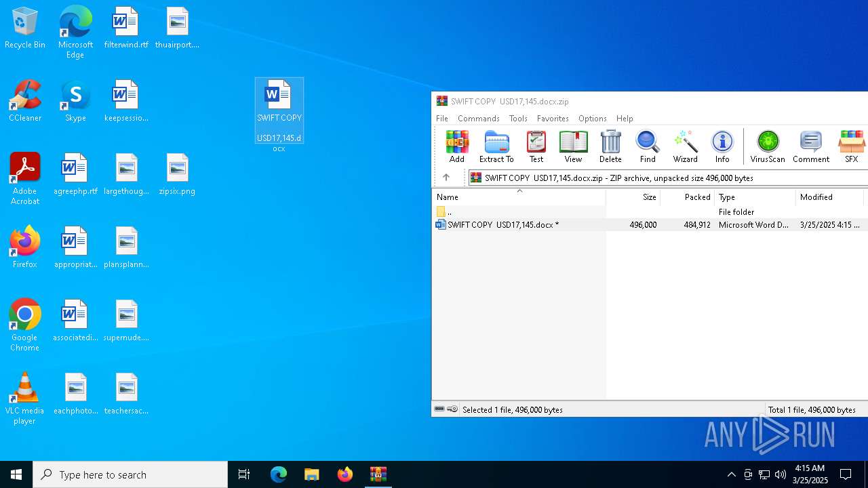Viewport: 868px width, 488px height.
Task: Select filterwind.rtf desktop file
Action: coord(126,28)
